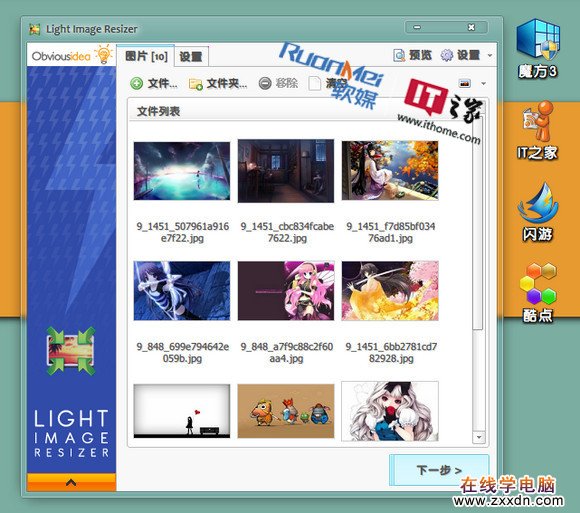Image resolution: width=580 pixels, height=513 pixels.
Task: Open the 酷点 desktop icon
Action: (538, 293)
